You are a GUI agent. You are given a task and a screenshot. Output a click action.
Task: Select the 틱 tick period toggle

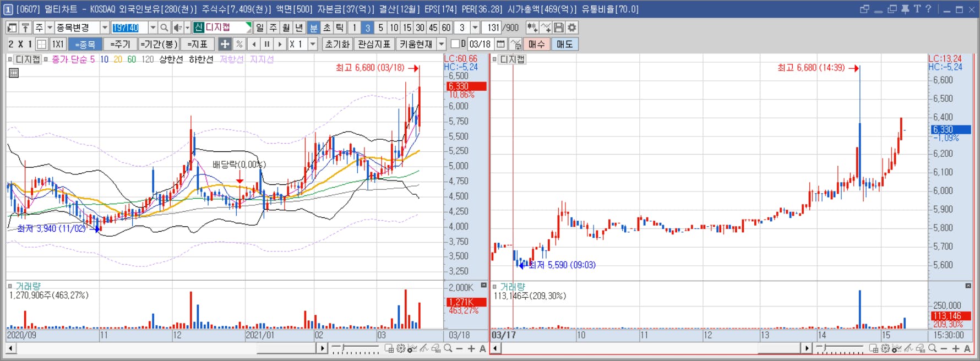coord(340,28)
